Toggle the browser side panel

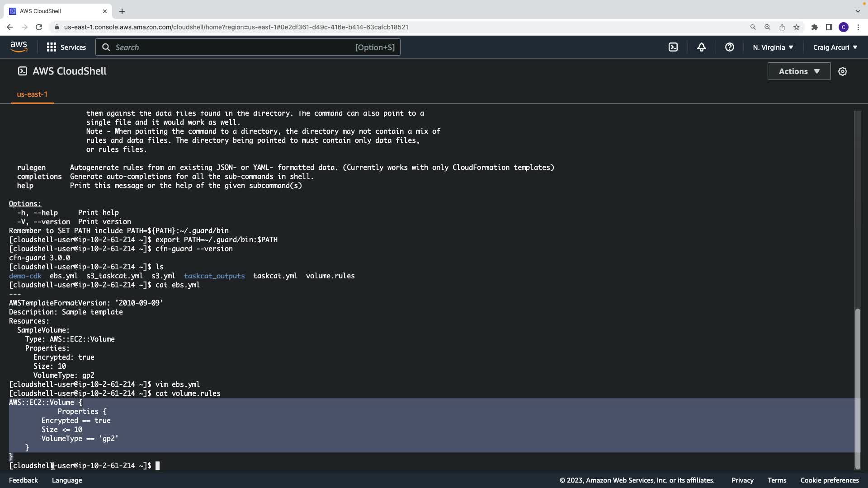pyautogui.click(x=829, y=27)
